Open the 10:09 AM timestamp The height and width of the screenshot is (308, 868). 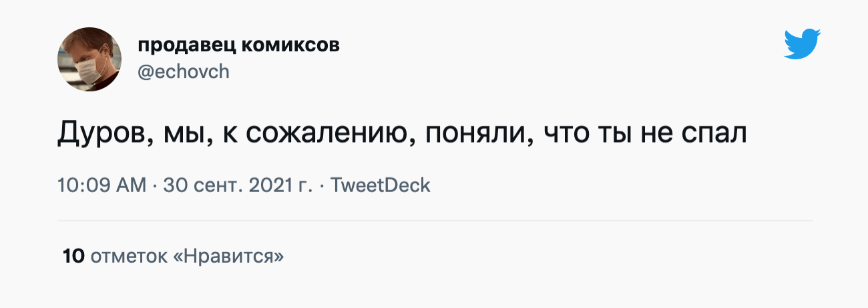102,185
